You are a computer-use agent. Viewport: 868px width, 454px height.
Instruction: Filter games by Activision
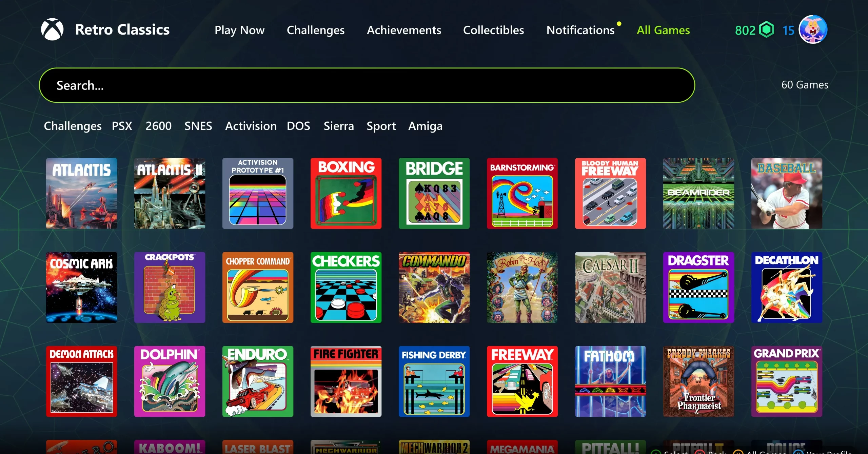251,126
